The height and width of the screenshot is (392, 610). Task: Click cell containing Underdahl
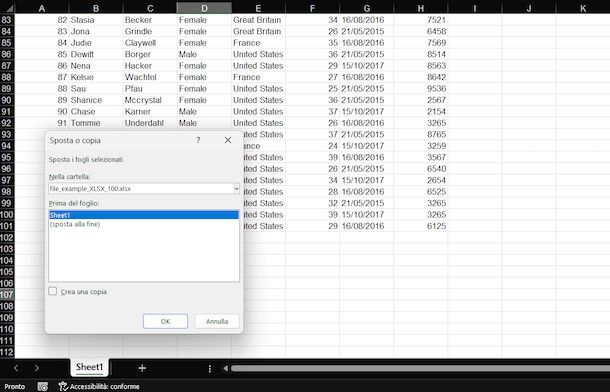150,123
